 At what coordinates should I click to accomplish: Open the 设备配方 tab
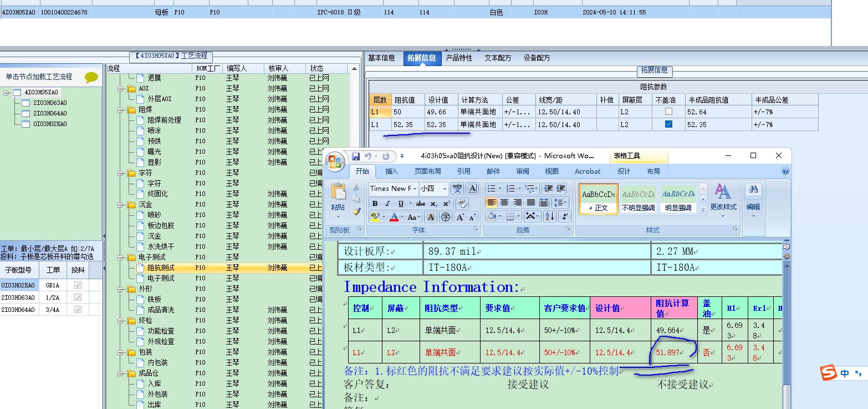tap(537, 58)
